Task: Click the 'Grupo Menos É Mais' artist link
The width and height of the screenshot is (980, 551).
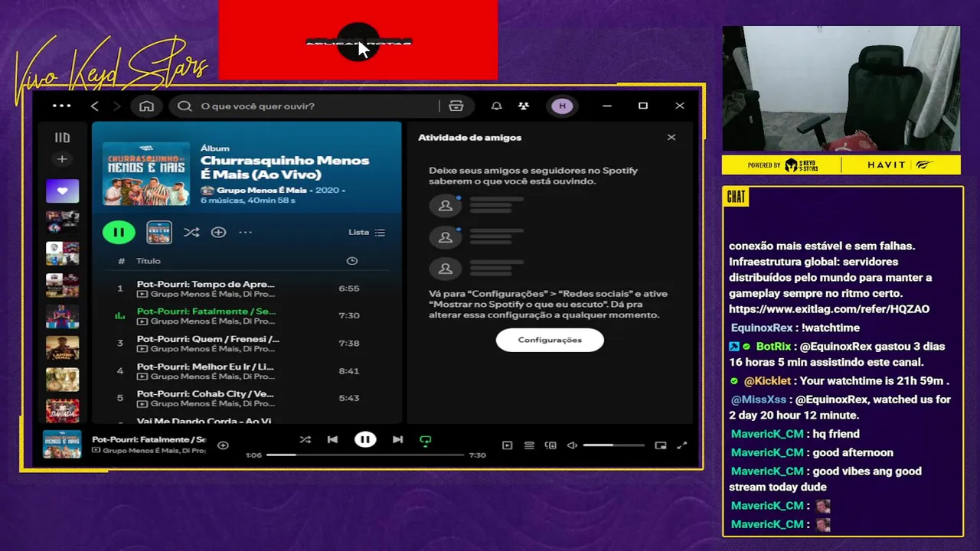Action: click(261, 190)
